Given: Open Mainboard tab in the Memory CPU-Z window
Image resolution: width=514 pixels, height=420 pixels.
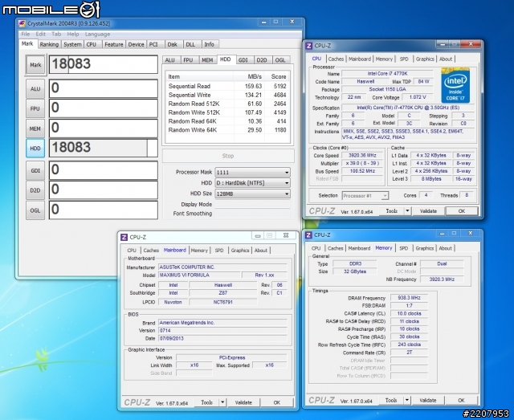Looking at the screenshot, I should [x=359, y=248].
